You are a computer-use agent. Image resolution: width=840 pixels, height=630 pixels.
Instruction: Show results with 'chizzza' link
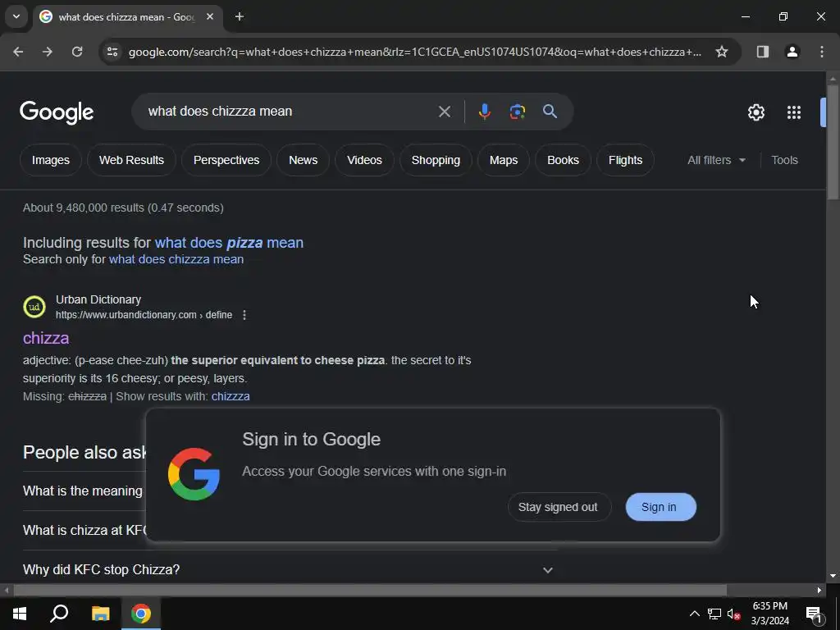click(231, 396)
